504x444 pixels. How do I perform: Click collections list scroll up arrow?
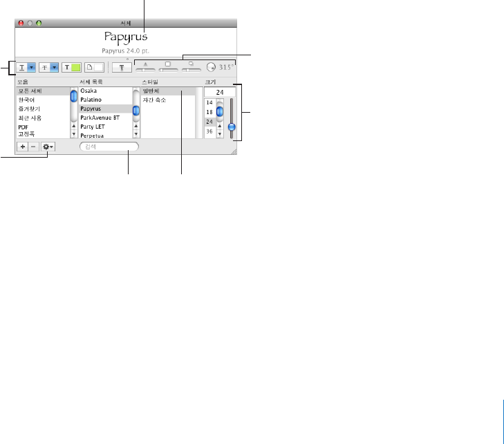point(73,126)
